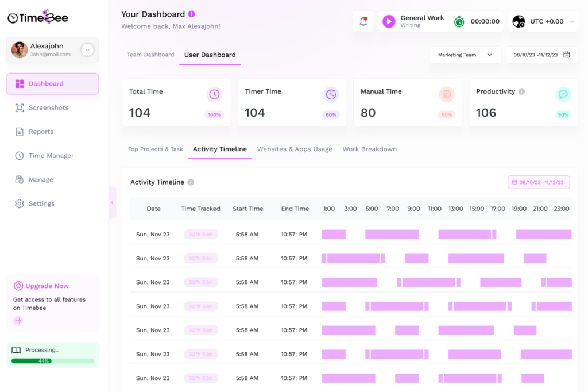
Task: Open the Work Breakdown tab
Action: 369,149
